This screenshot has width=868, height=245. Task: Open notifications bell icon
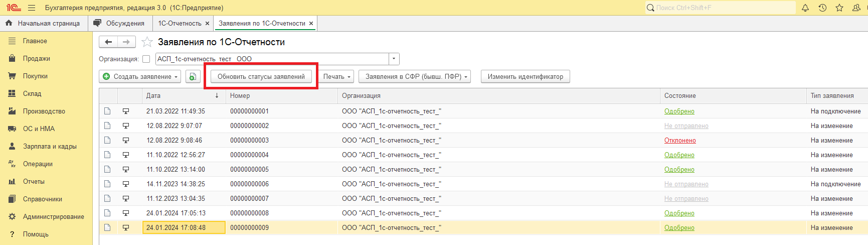pyautogui.click(x=805, y=8)
